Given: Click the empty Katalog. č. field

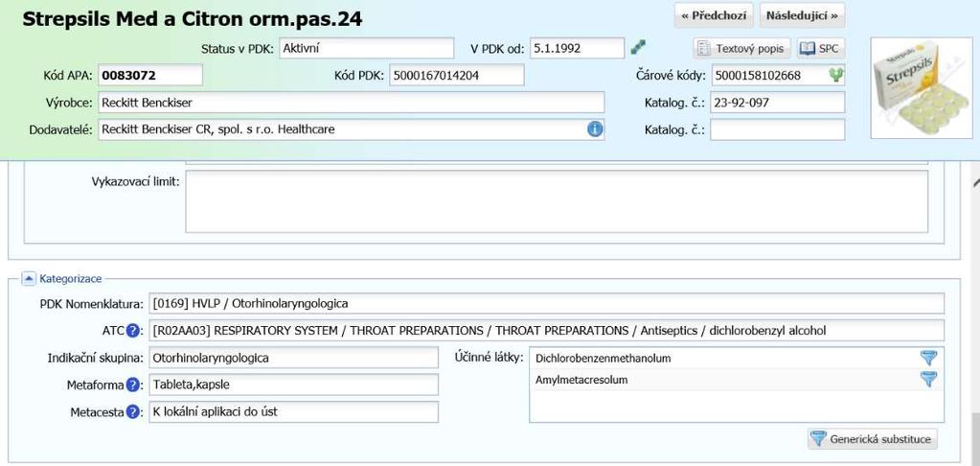Looking at the screenshot, I should (778, 129).
